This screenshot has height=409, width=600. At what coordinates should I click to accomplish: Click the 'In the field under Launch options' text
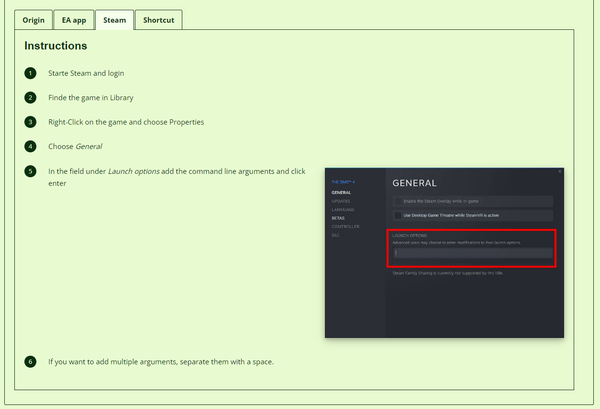point(177,177)
